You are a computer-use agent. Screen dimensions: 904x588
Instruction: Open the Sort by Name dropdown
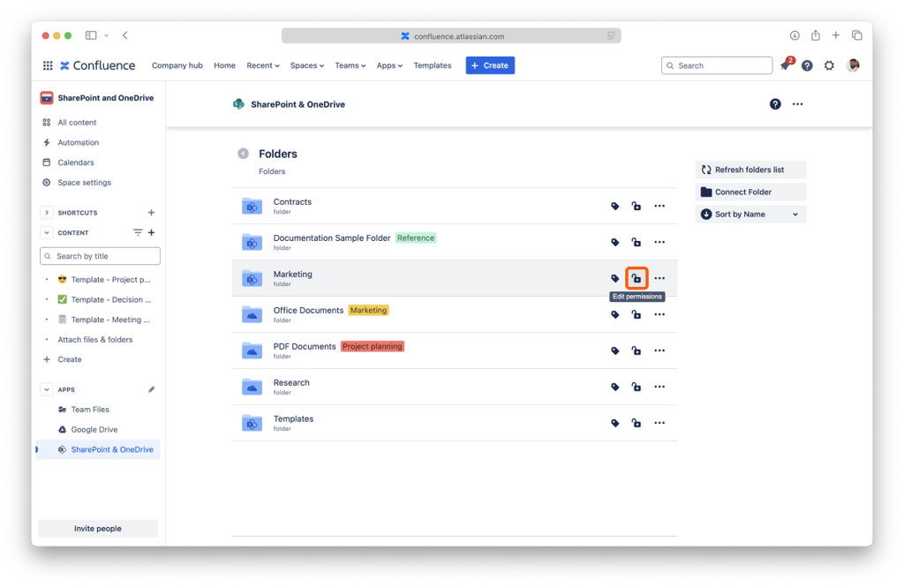pos(750,215)
